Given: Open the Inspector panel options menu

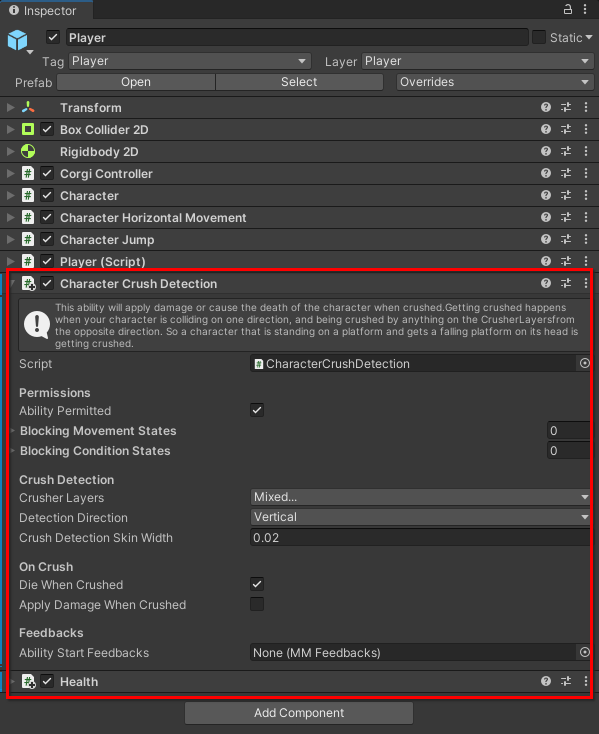Looking at the screenshot, I should [x=585, y=9].
